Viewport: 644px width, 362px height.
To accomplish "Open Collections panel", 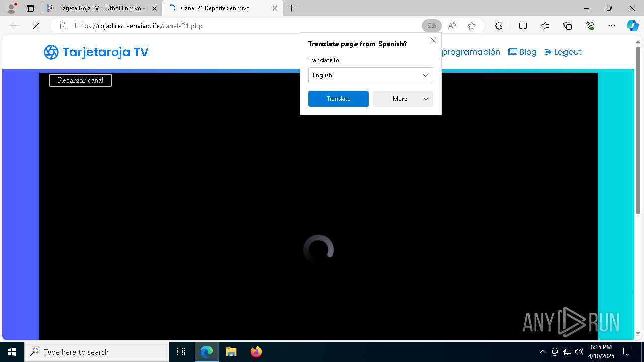I will tap(568, 26).
